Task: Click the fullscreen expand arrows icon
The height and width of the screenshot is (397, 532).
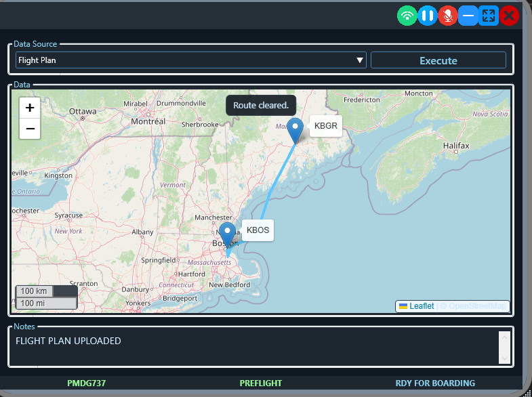Action: point(488,16)
